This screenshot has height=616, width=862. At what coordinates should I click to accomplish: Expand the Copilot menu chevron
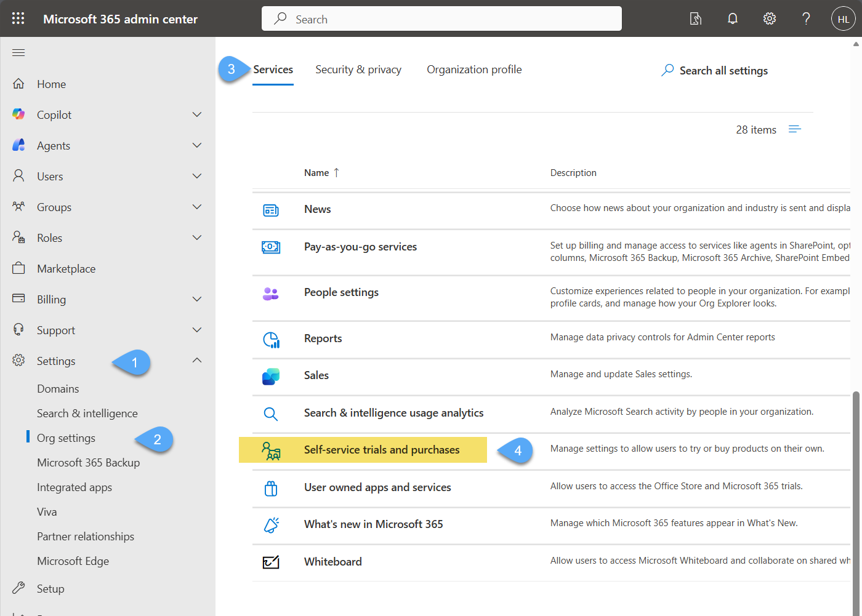(197, 114)
